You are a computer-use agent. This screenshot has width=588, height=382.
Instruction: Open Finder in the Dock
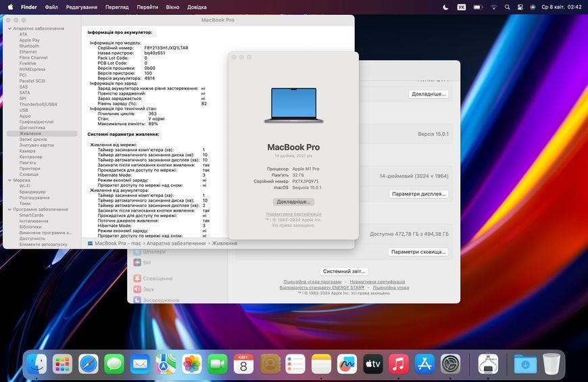tap(36, 364)
